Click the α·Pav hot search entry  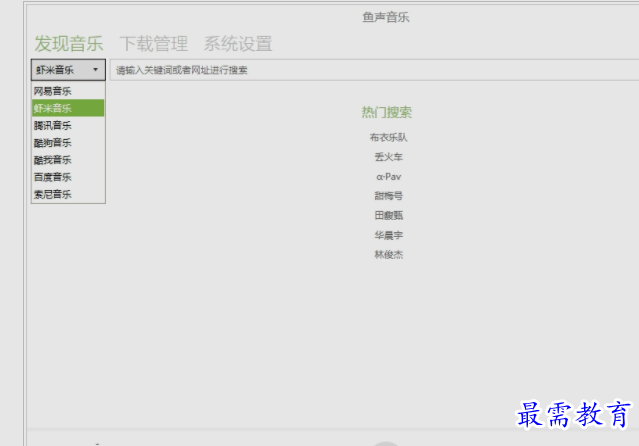point(388,177)
